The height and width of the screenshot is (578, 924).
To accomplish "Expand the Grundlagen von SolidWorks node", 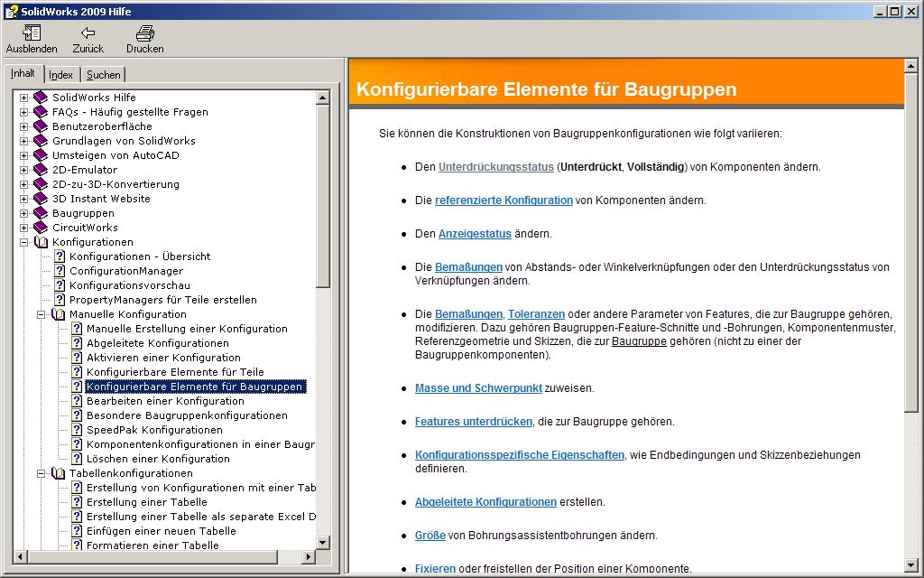I will point(23,141).
